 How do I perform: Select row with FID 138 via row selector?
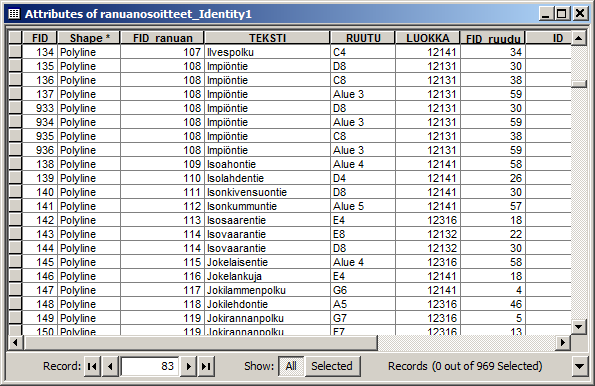pyautogui.click(x=15, y=164)
